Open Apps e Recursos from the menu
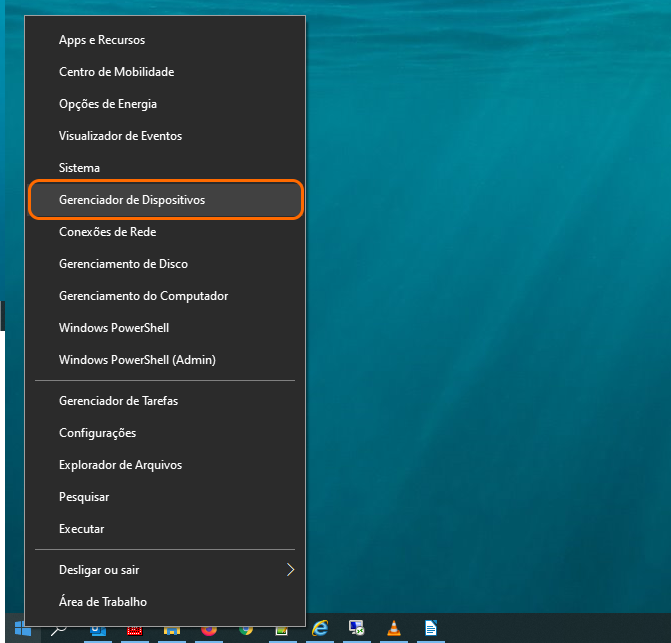This screenshot has height=643, width=671. (165, 40)
